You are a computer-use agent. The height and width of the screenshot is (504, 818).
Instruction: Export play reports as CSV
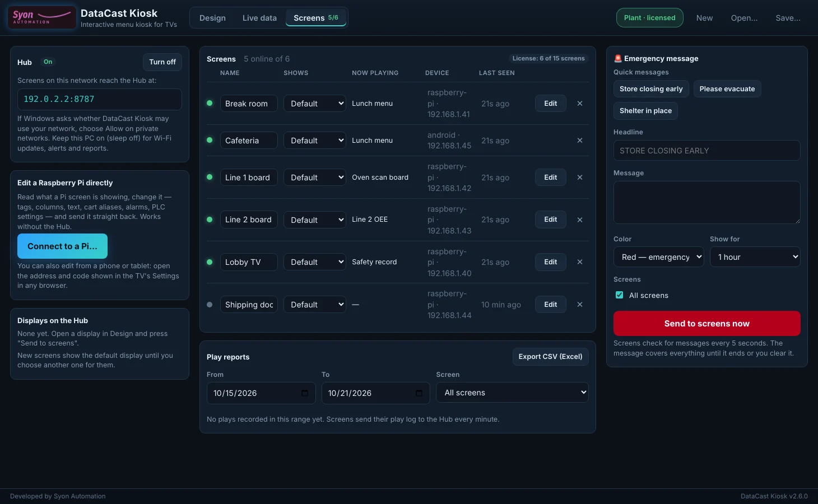(551, 357)
